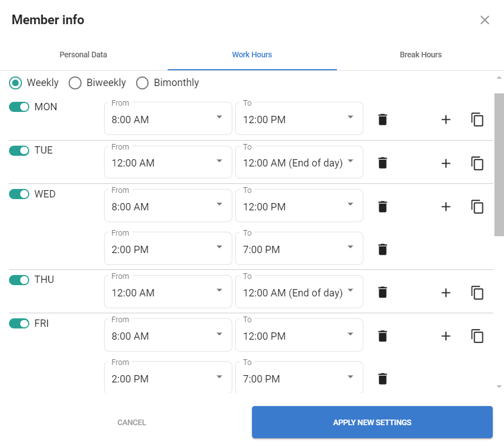Remove Friday's 2:00 PM to 7:00 PM slot

pyautogui.click(x=382, y=379)
